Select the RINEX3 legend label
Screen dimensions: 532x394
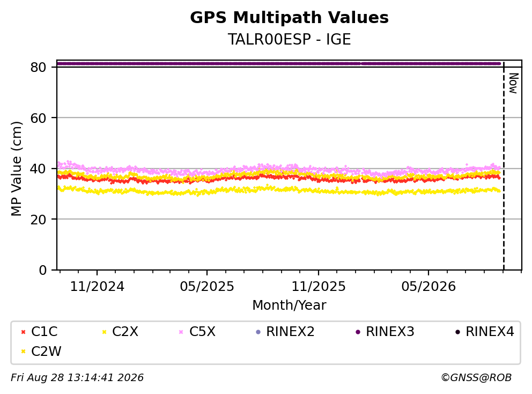pyautogui.click(x=390, y=332)
